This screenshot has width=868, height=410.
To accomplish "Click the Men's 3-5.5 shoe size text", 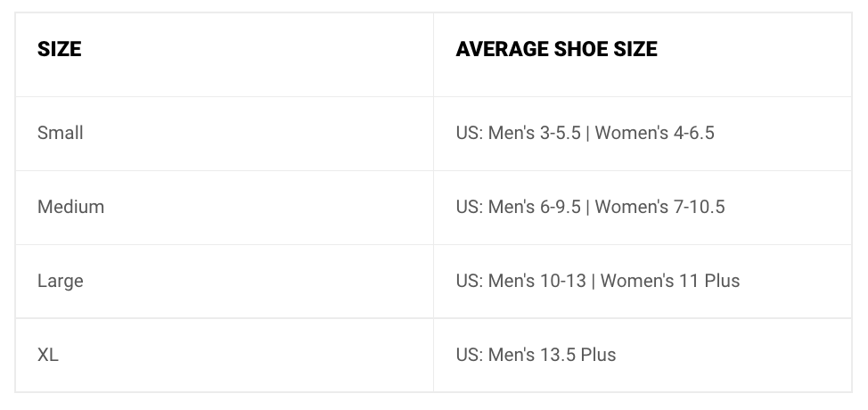I will 534,133.
